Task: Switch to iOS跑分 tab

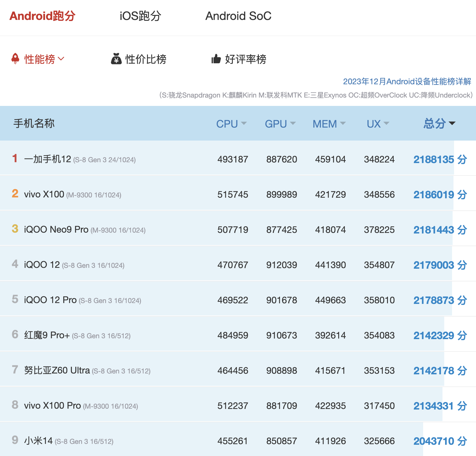Action: click(x=140, y=16)
